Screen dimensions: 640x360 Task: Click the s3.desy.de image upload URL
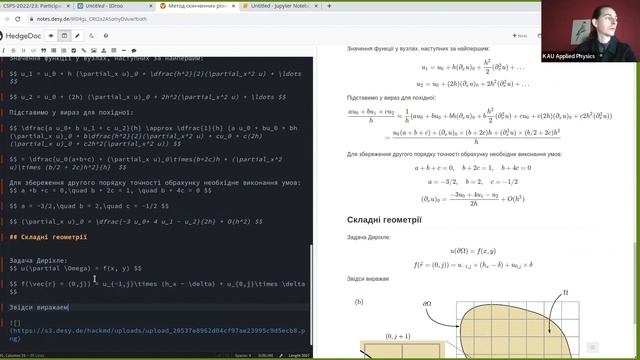(x=157, y=334)
